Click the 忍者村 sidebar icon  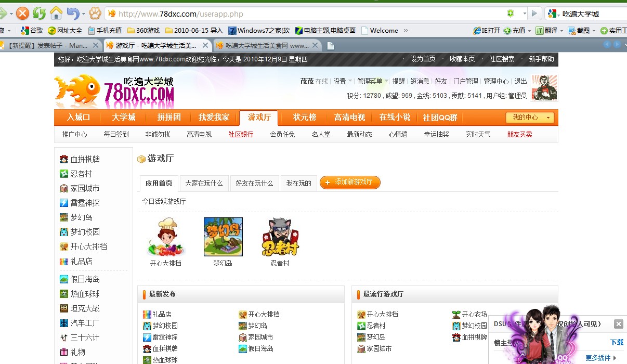point(64,174)
